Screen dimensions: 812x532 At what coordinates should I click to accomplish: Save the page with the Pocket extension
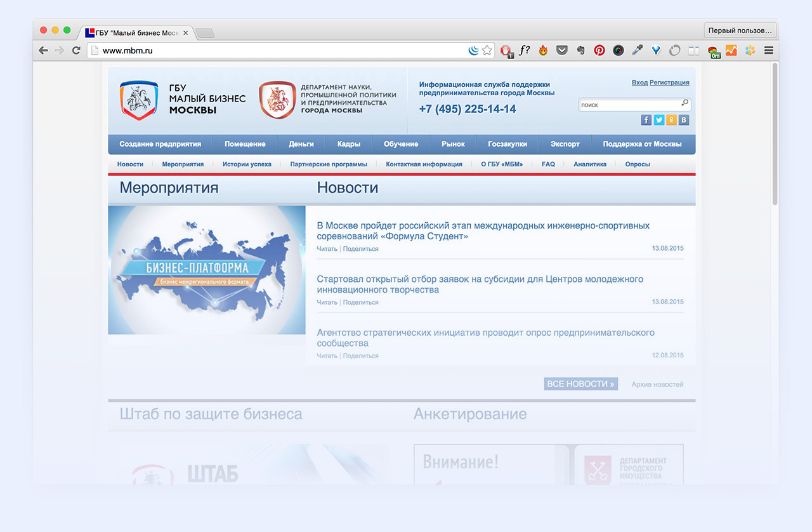point(562,50)
